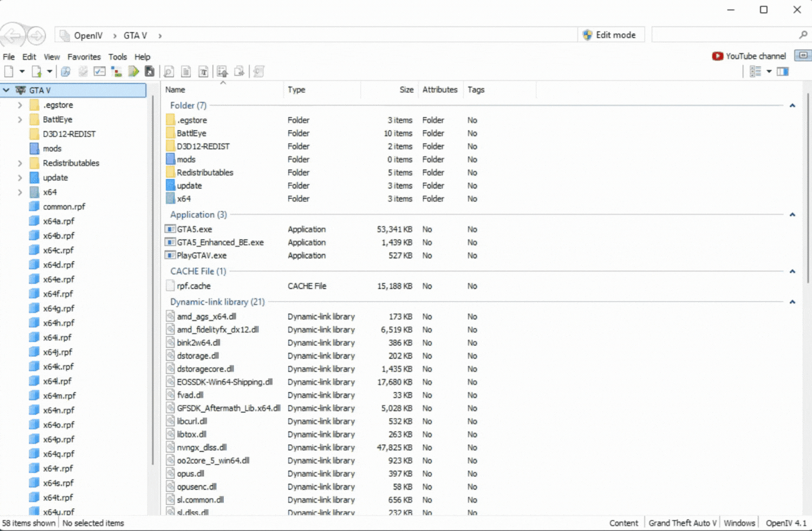Click the page-with-right-arrow export toolbar icon

pos(239,71)
